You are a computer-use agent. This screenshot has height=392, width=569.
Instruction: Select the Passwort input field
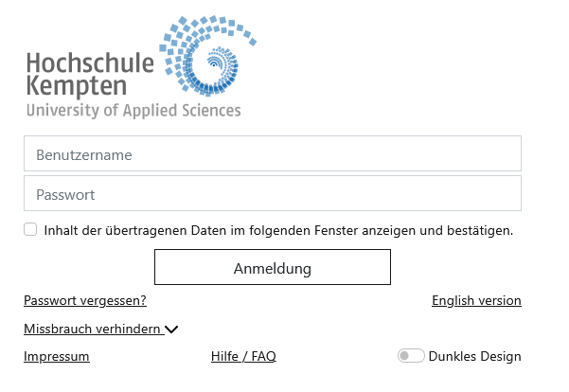pyautogui.click(x=273, y=194)
